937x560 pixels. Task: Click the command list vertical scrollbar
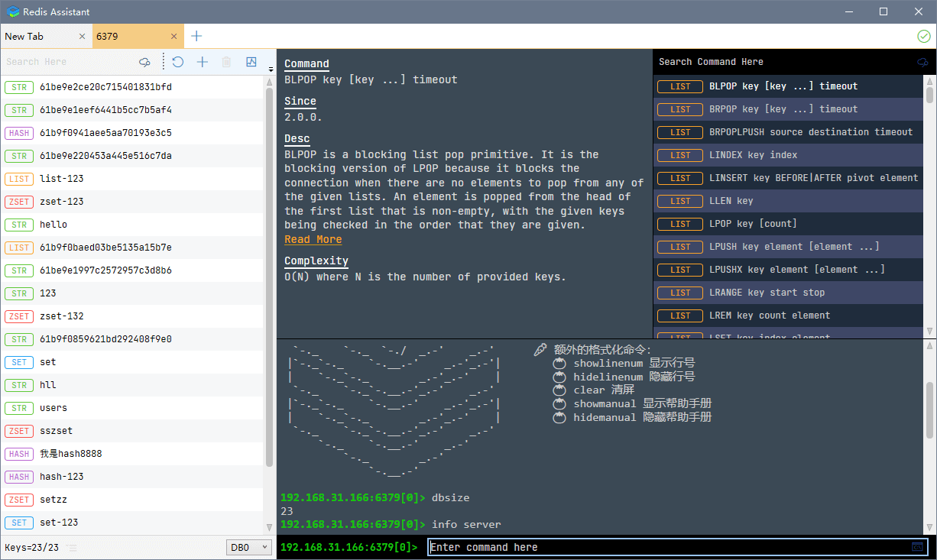click(930, 94)
